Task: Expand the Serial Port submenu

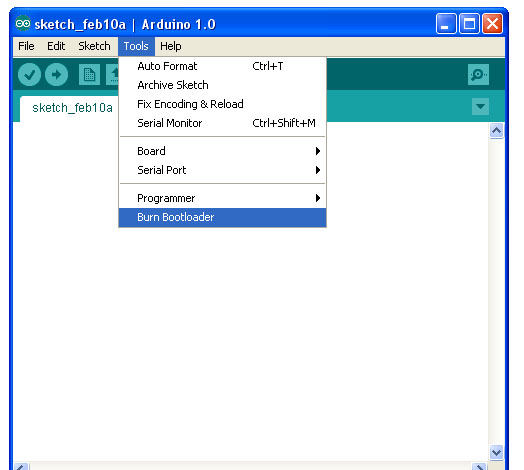Action: [223, 170]
